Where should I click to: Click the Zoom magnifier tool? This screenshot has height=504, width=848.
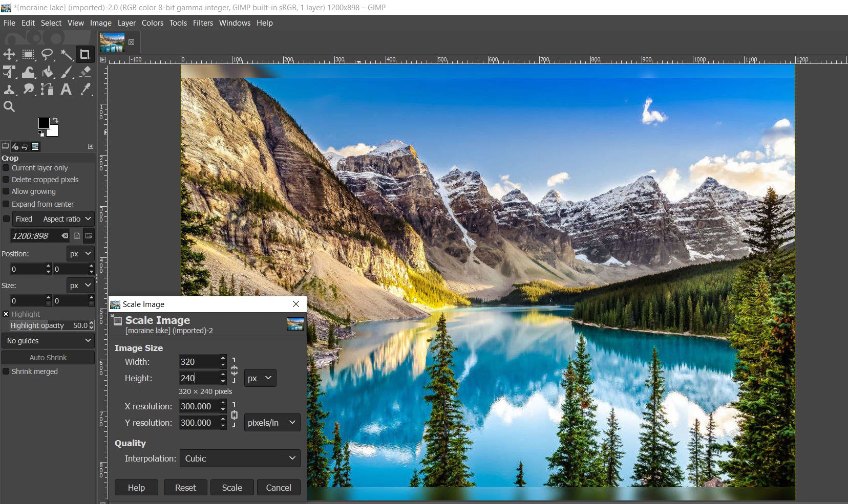point(9,106)
